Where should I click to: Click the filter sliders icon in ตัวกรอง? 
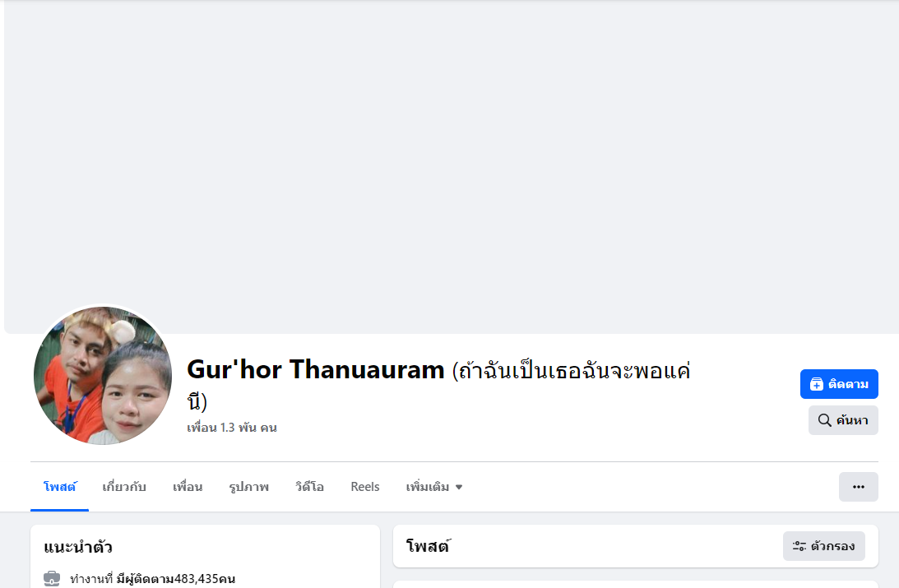click(x=799, y=546)
